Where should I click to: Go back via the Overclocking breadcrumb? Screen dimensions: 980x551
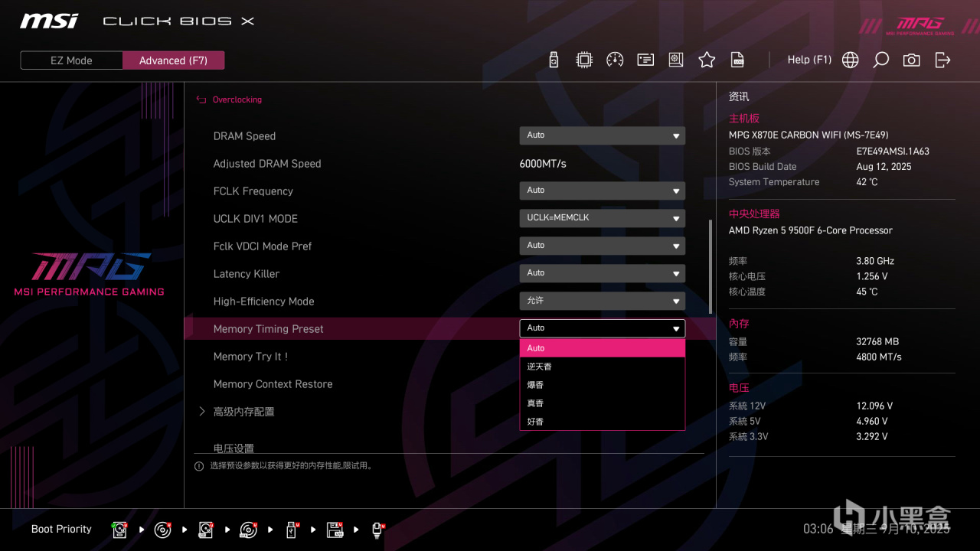pyautogui.click(x=237, y=99)
